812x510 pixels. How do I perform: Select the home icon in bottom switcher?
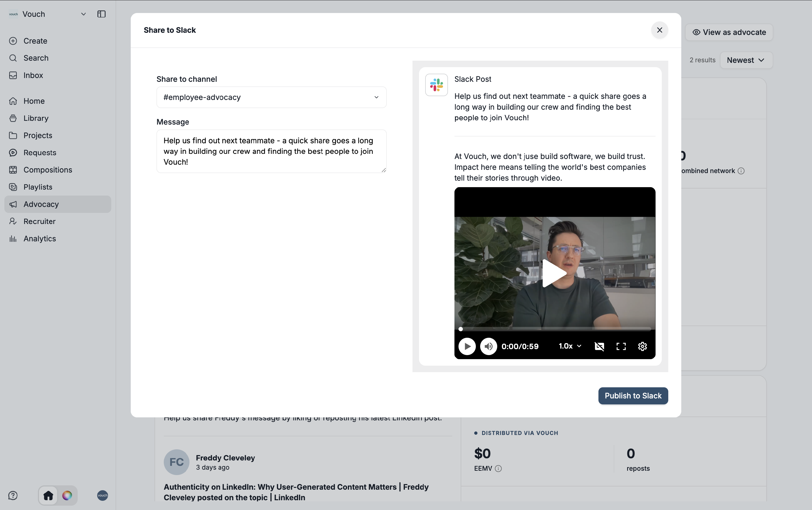click(48, 495)
